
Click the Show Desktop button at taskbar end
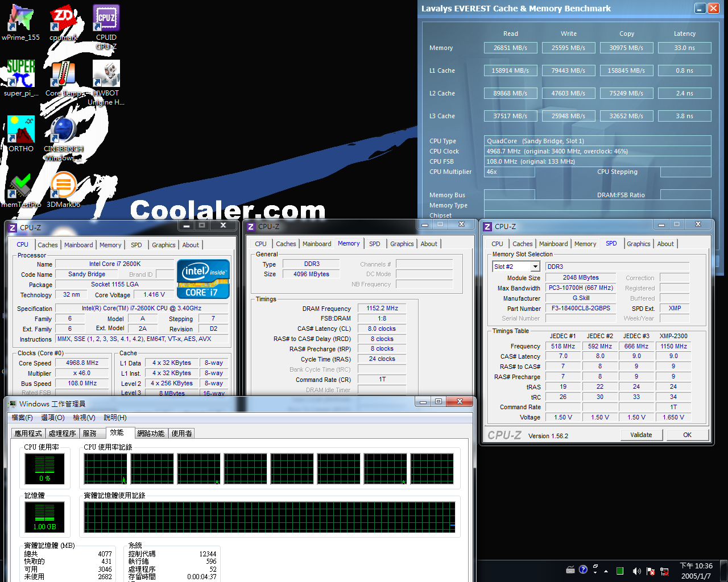click(x=724, y=571)
